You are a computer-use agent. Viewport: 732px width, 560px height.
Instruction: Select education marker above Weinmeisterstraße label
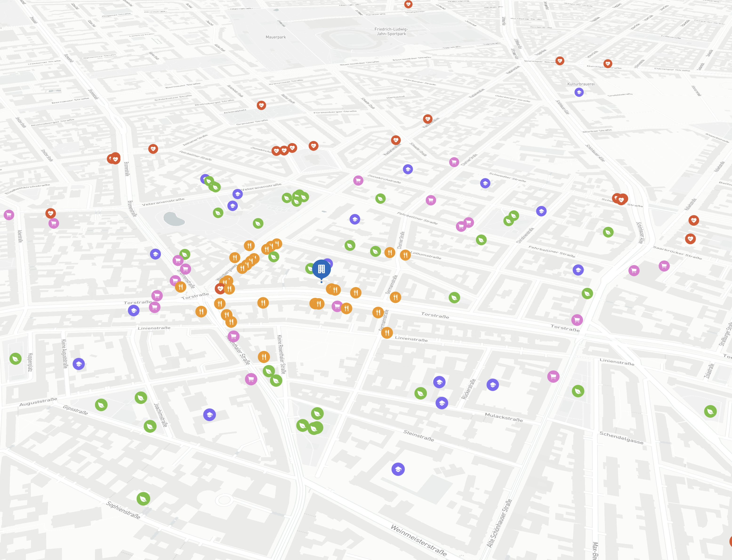click(398, 469)
